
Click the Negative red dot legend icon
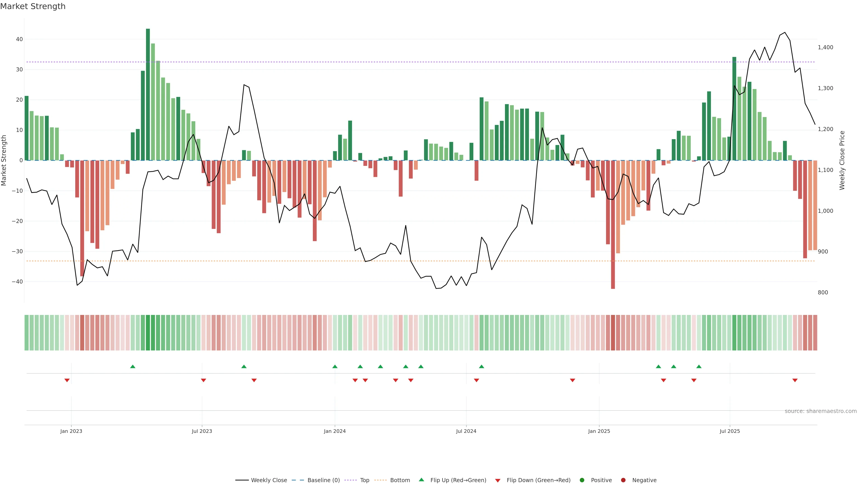[x=623, y=480]
